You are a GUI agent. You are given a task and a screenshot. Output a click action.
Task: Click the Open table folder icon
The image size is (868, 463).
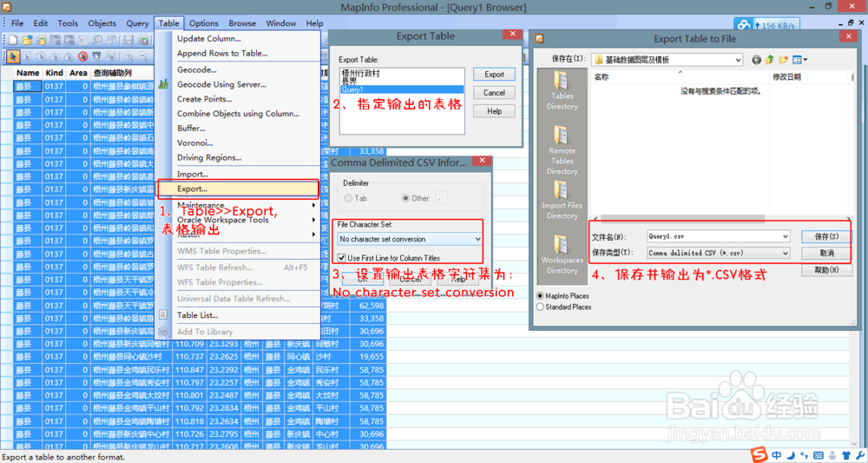click(27, 40)
